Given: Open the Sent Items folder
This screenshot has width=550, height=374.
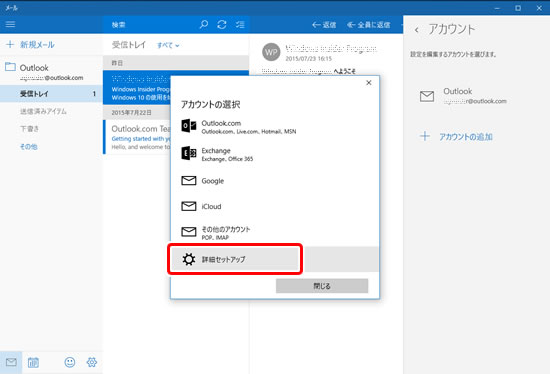Looking at the screenshot, I should pos(43,111).
